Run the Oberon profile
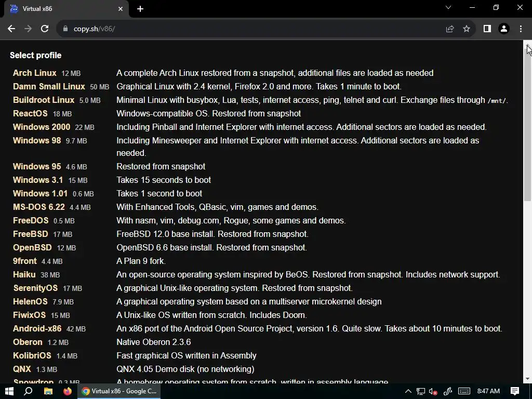The width and height of the screenshot is (532, 399). click(x=28, y=342)
